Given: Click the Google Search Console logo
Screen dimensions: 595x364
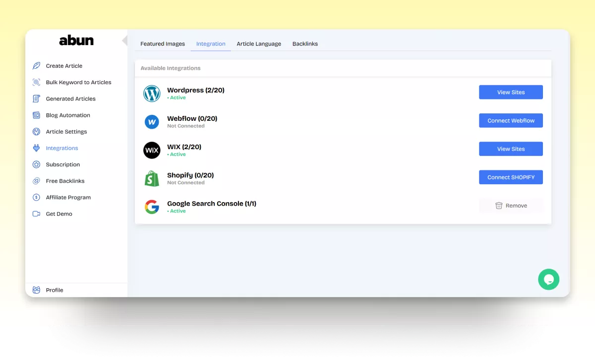Looking at the screenshot, I should pyautogui.click(x=152, y=207).
